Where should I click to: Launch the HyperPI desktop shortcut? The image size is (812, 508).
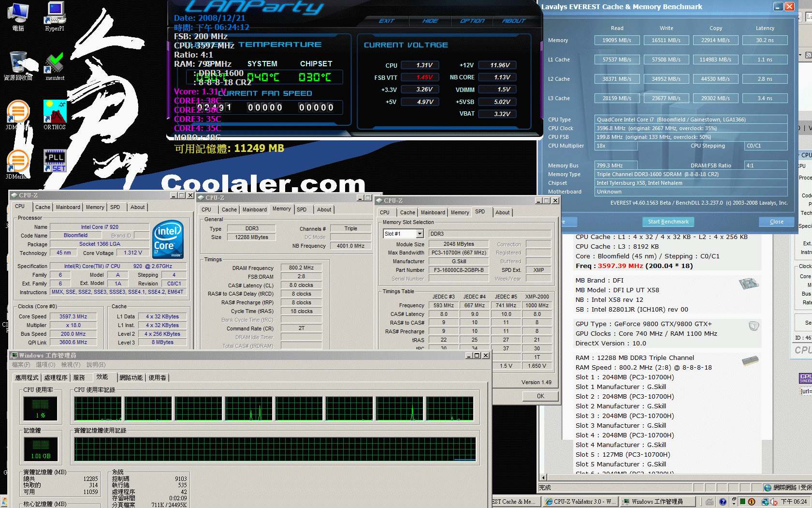pos(55,16)
